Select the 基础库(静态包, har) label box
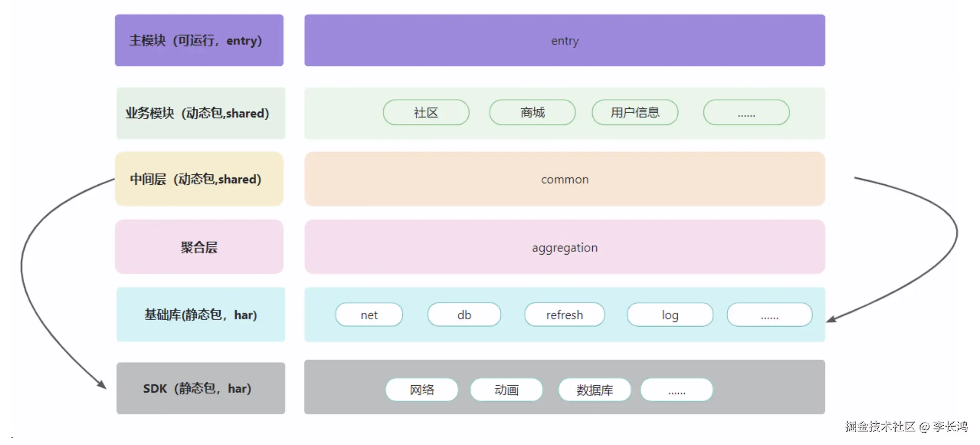Image resolution: width=980 pixels, height=445 pixels. [200, 314]
